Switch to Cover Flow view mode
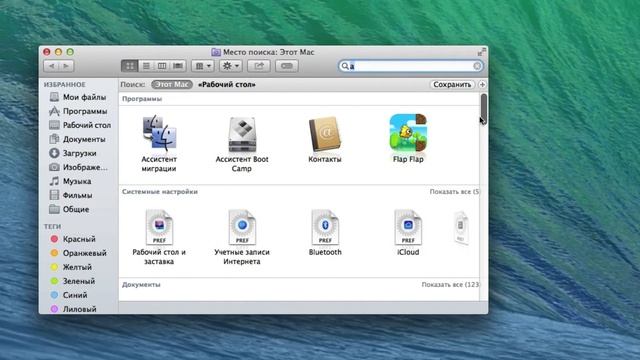The image size is (640, 360). click(178, 66)
